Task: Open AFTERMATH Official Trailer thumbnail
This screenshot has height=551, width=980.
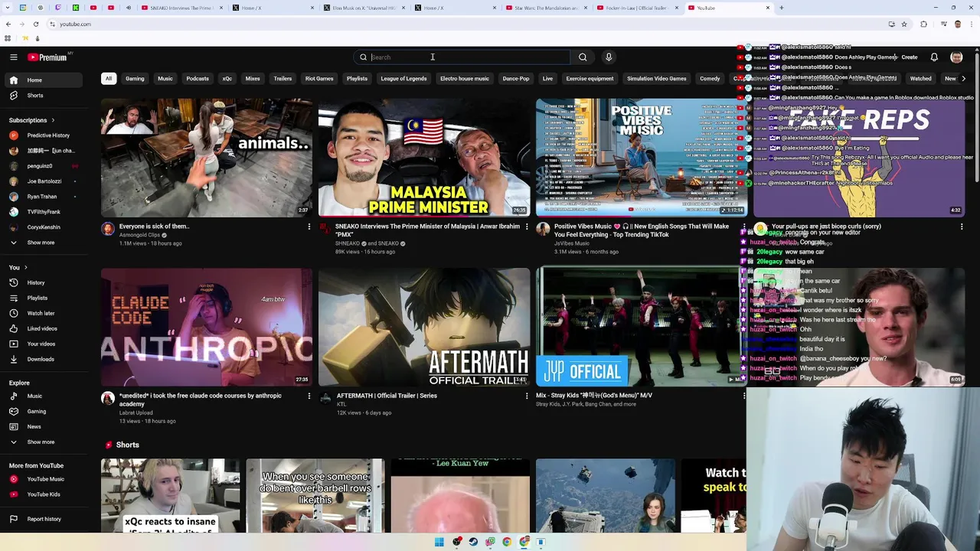Action: 424,327
